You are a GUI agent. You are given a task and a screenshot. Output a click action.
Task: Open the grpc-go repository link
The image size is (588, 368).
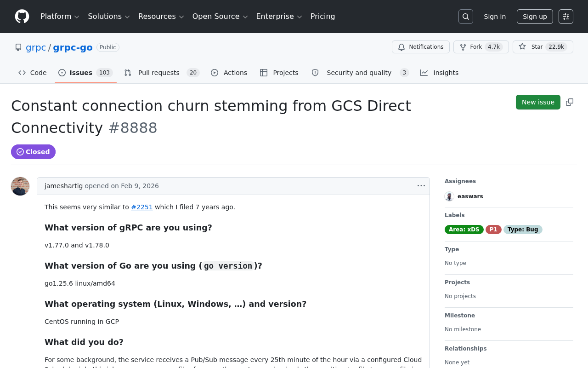[73, 47]
